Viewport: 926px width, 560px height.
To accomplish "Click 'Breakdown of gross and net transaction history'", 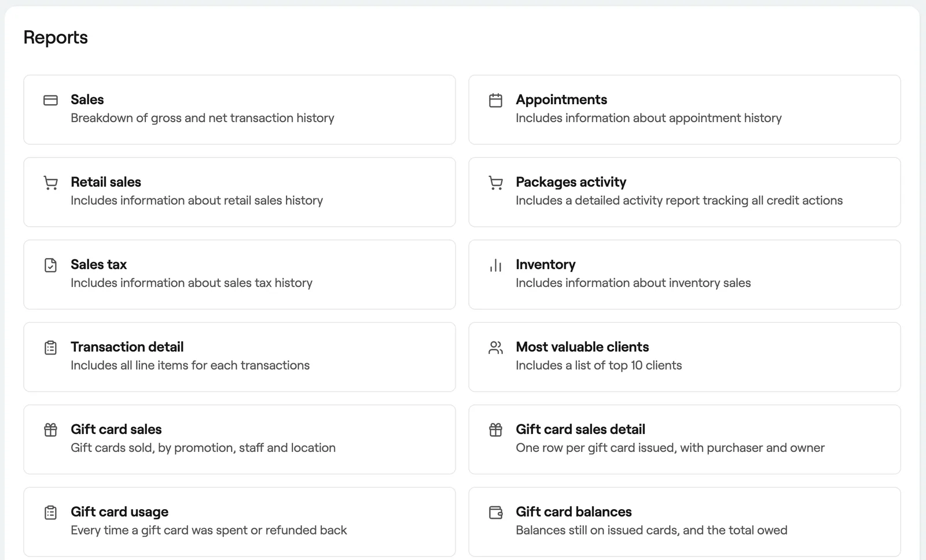I will point(203,118).
